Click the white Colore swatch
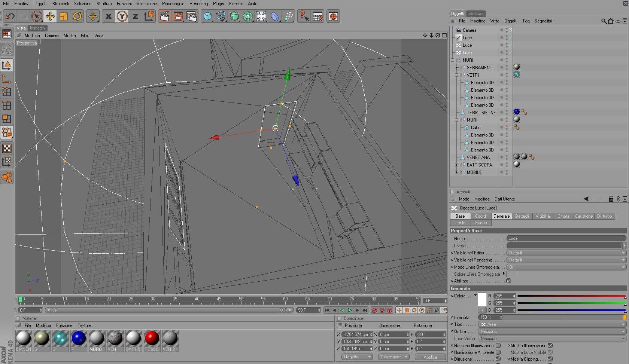 (482, 299)
